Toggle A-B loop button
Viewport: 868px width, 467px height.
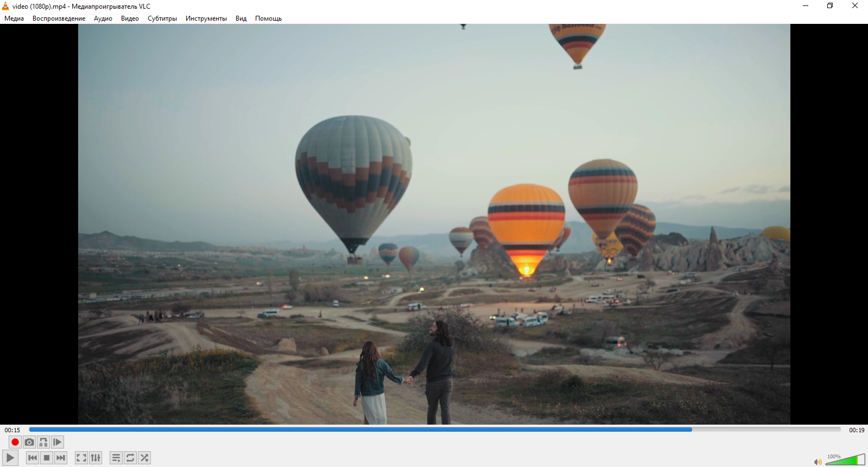(x=43, y=442)
